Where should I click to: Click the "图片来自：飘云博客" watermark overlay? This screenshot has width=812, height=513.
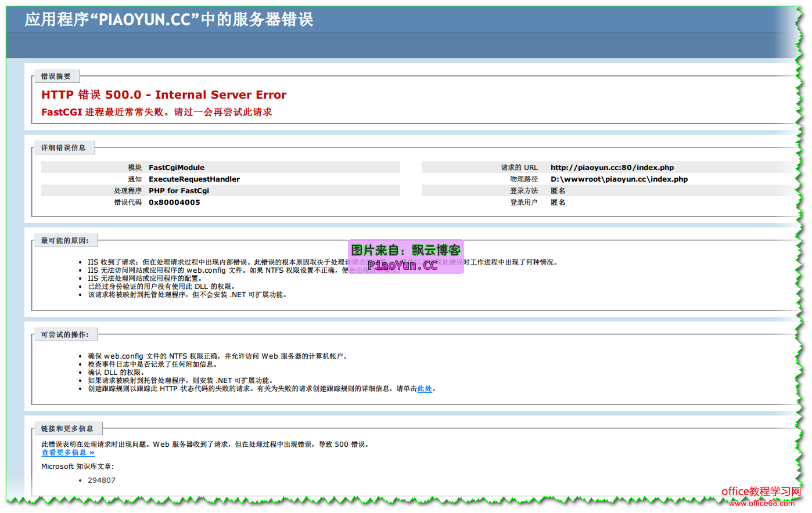pyautogui.click(x=405, y=251)
